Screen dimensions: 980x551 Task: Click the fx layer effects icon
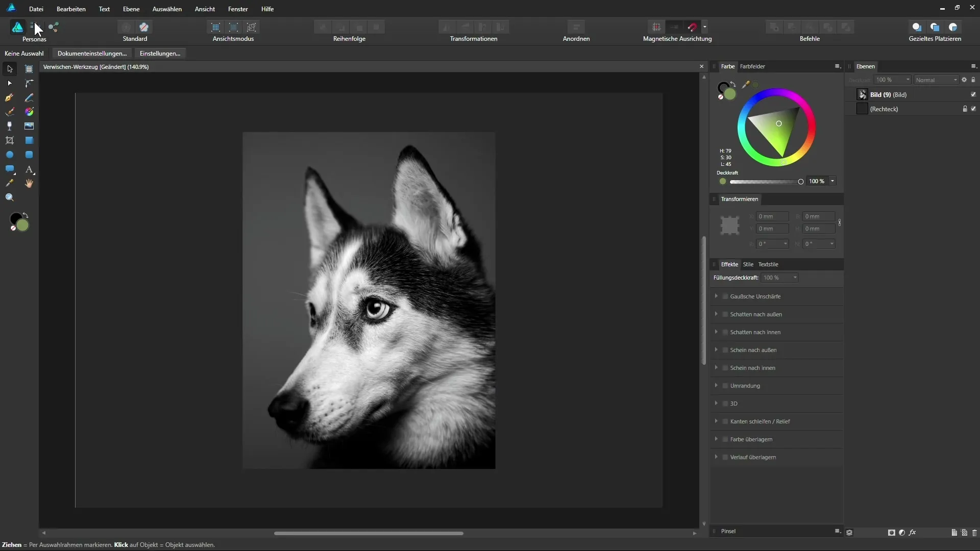pos(912,532)
